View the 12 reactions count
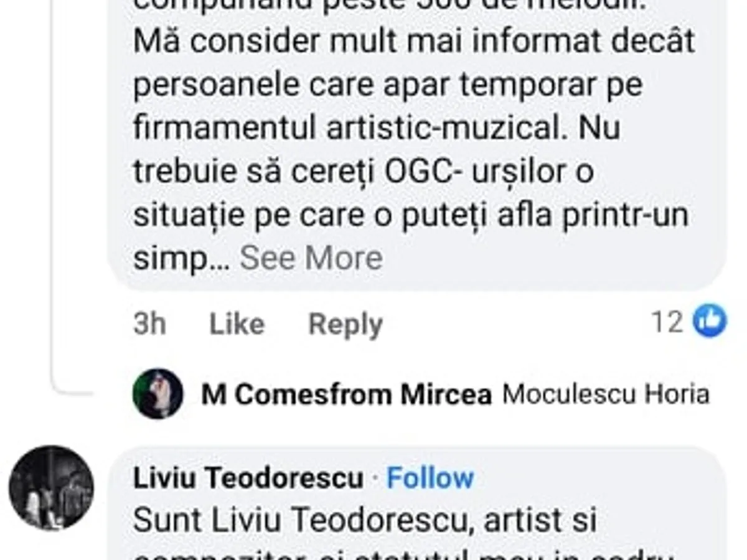This screenshot has width=747, height=560. pos(667,322)
